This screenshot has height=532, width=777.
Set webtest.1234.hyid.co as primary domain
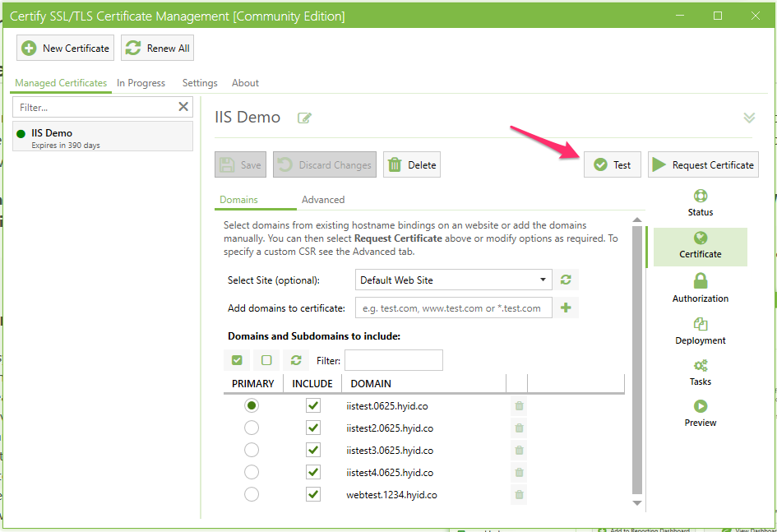click(252, 494)
